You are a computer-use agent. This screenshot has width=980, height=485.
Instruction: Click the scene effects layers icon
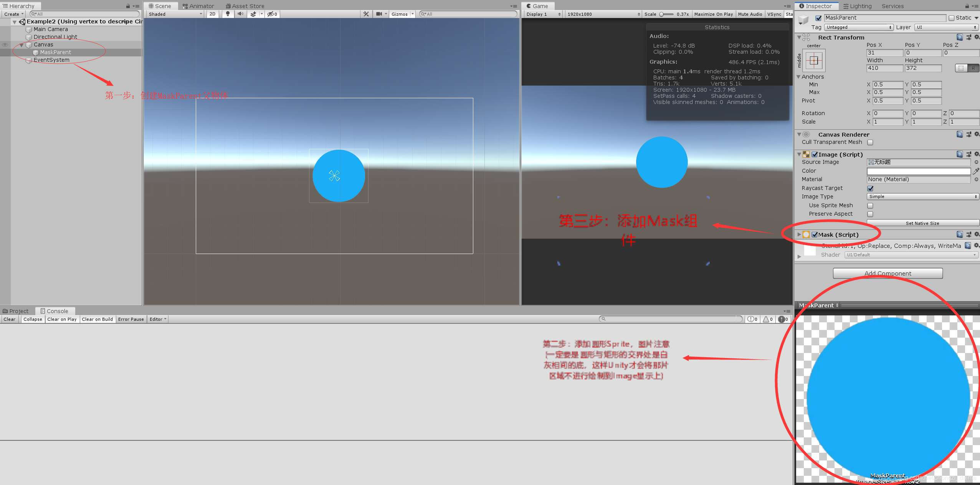tap(253, 14)
